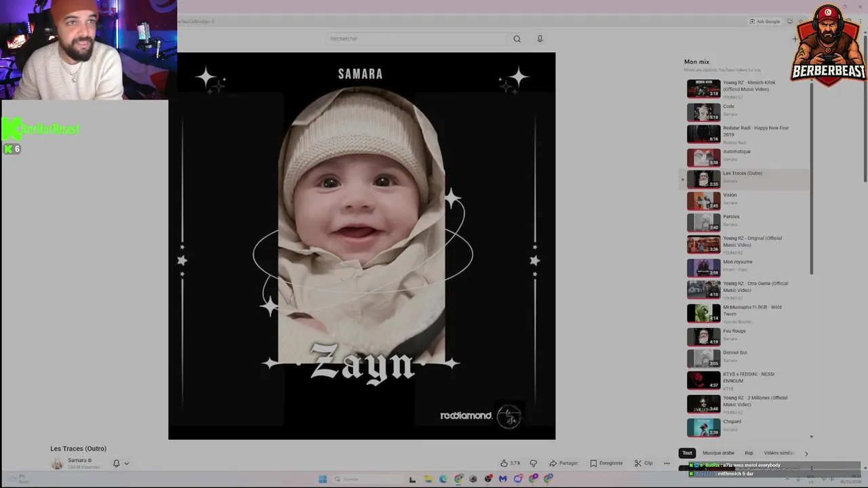Click the playlist panel scrollbar
This screenshot has height=488, width=868.
(811, 180)
